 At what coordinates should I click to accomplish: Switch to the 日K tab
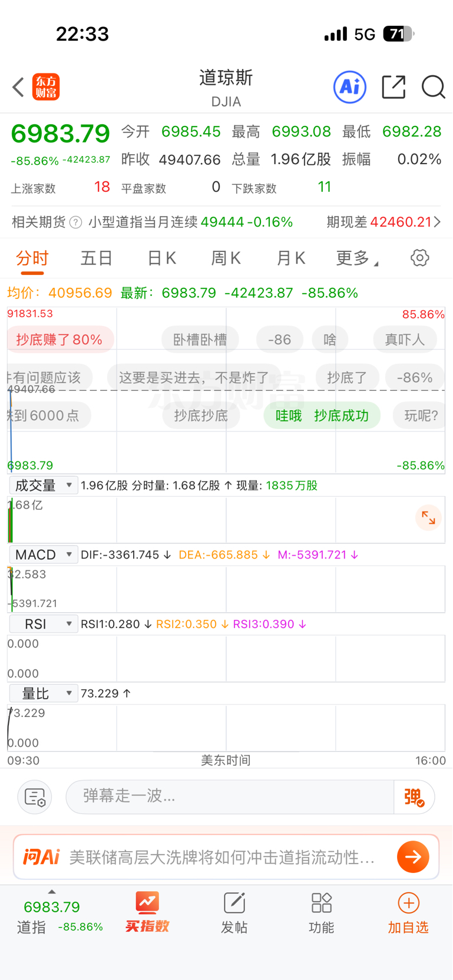(161, 258)
